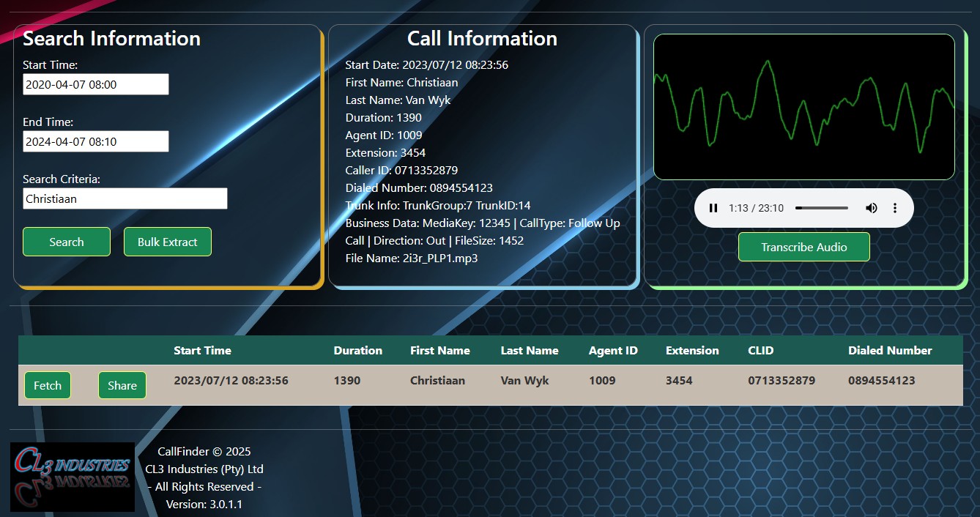Click the green waveform display
980x517 pixels.
tap(803, 106)
